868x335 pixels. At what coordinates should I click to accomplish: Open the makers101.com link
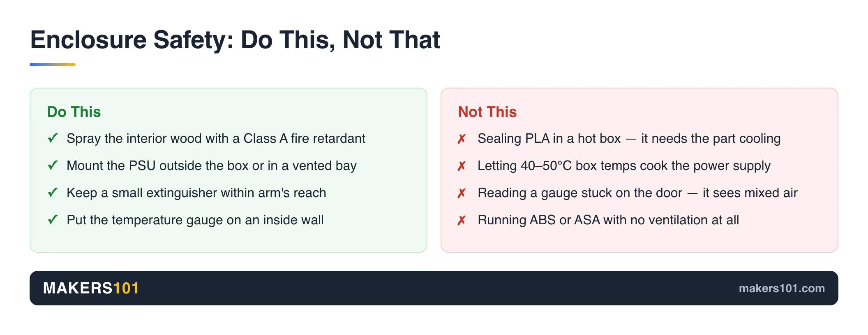click(782, 288)
